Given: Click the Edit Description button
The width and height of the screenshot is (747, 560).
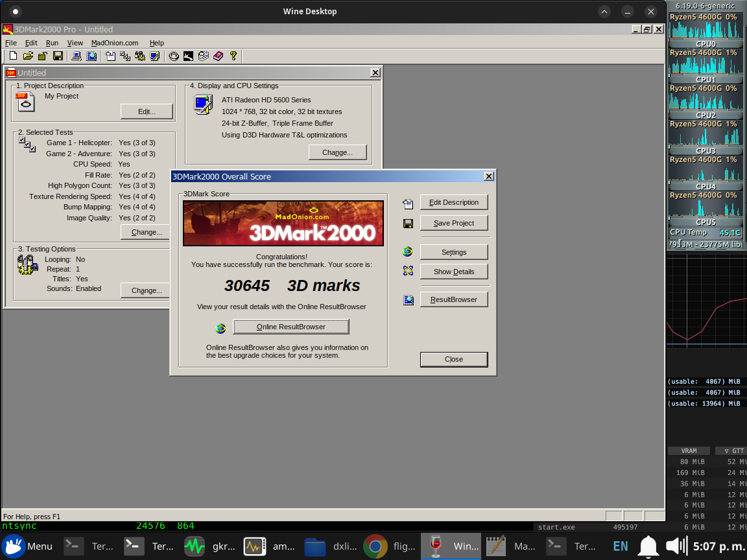Looking at the screenshot, I should tap(454, 202).
